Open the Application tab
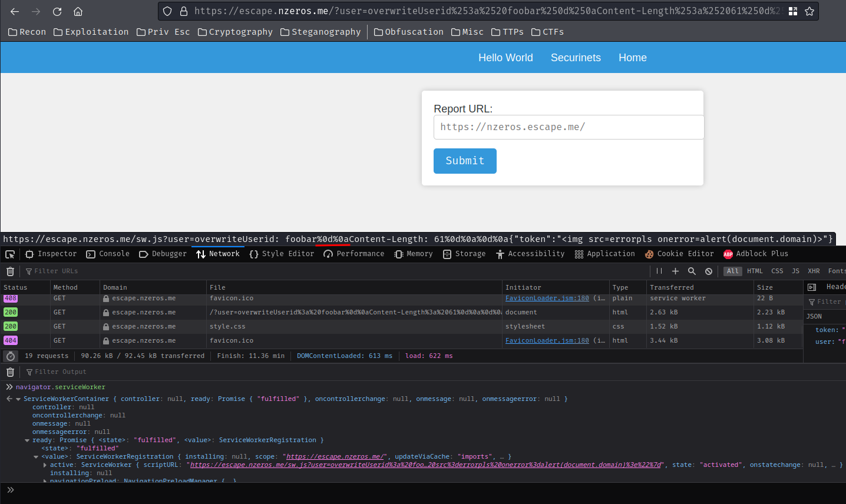This screenshot has width=846, height=504. pyautogui.click(x=605, y=254)
